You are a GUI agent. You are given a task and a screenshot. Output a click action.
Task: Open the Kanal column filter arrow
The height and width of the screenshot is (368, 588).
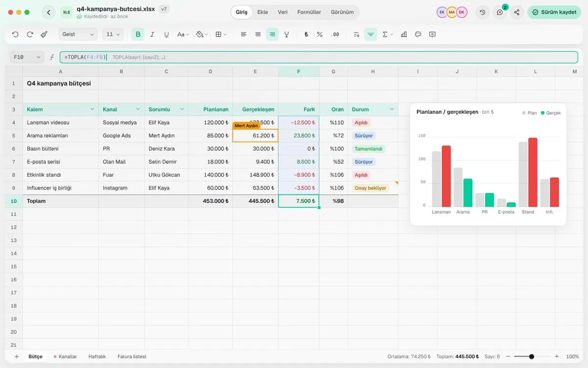click(x=138, y=109)
